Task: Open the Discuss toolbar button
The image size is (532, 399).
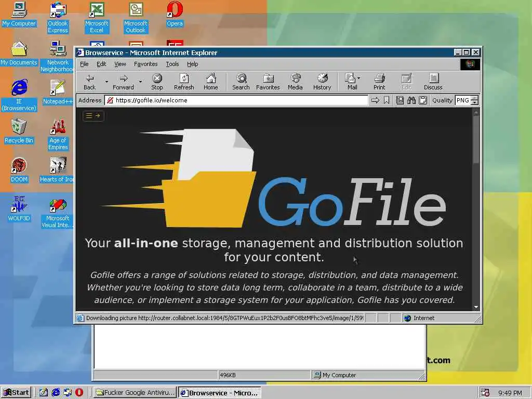Action: pos(433,82)
